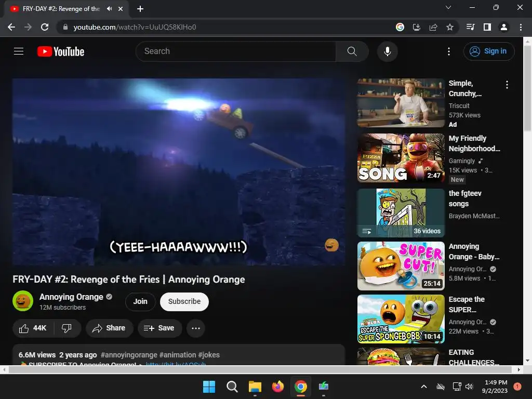This screenshot has width=532, height=399.
Task: Start voice search with the microphone icon
Action: tap(387, 51)
